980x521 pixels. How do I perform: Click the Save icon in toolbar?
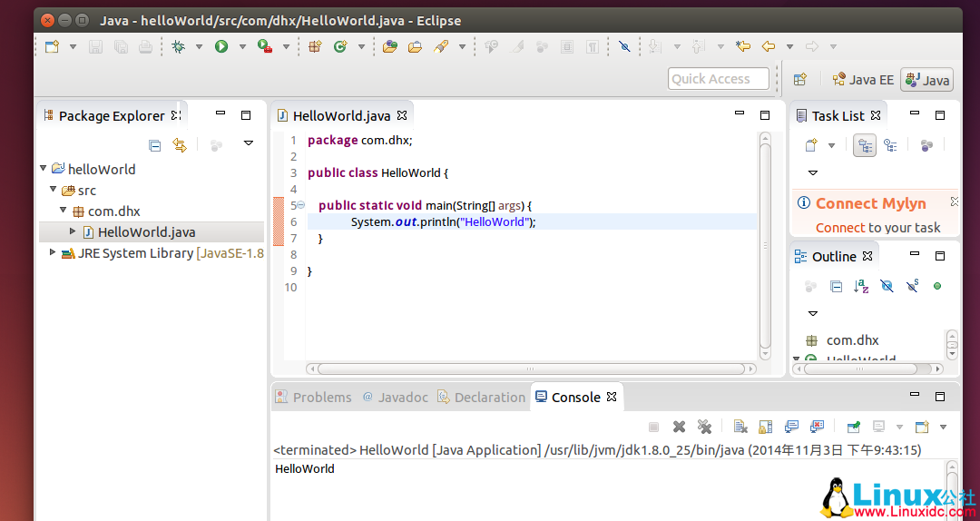pos(95,46)
